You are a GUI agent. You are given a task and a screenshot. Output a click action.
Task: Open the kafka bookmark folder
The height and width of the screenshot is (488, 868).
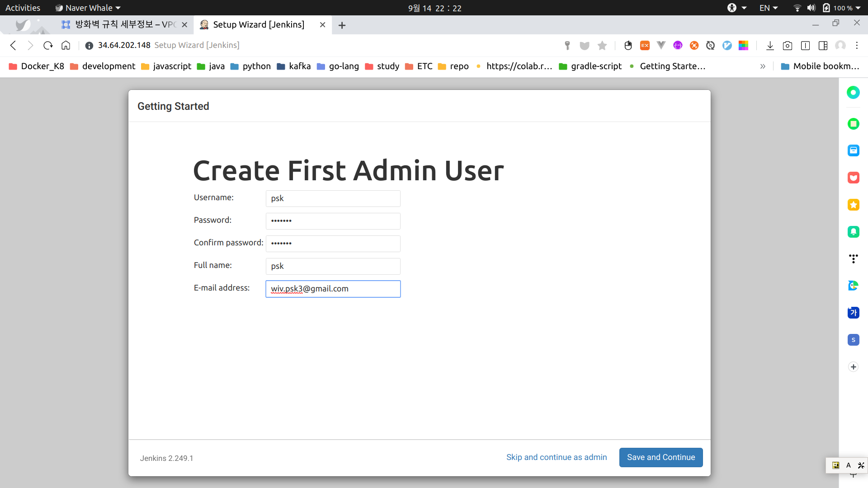294,66
